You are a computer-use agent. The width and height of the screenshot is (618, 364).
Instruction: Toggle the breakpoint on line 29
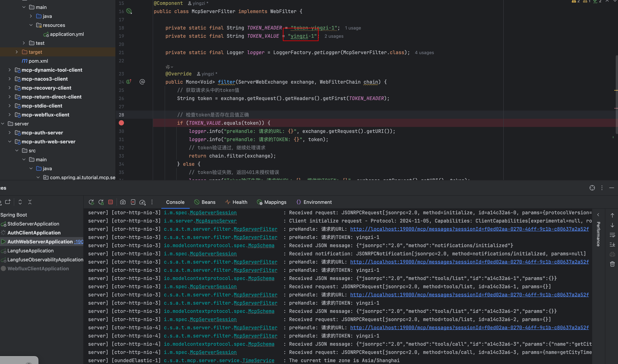tap(121, 123)
